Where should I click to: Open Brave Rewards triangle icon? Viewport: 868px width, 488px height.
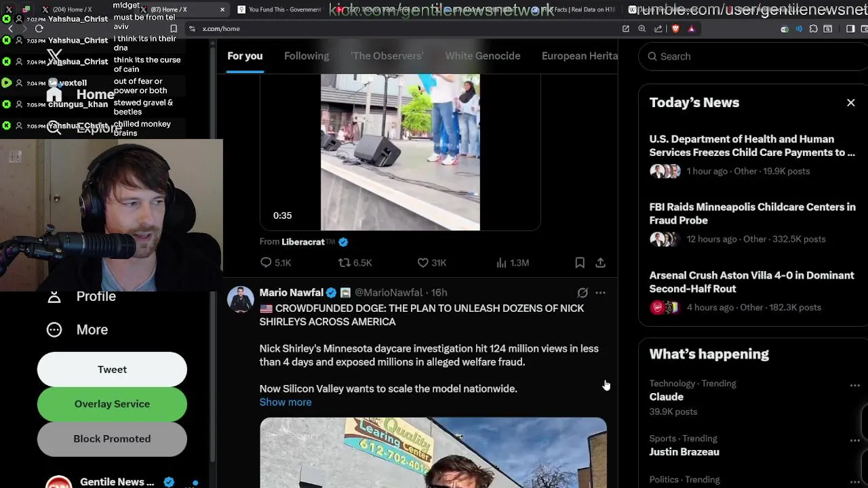click(692, 28)
